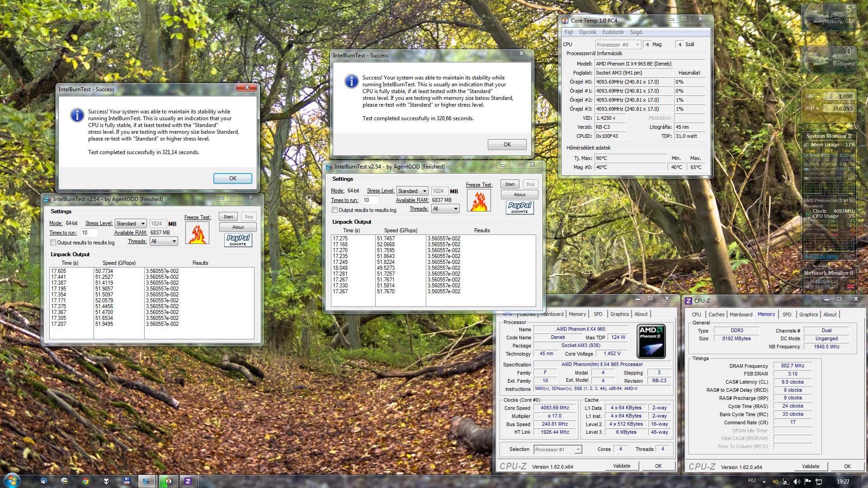
Task: Open the CPU-Z taskbar button
Action: (188, 481)
